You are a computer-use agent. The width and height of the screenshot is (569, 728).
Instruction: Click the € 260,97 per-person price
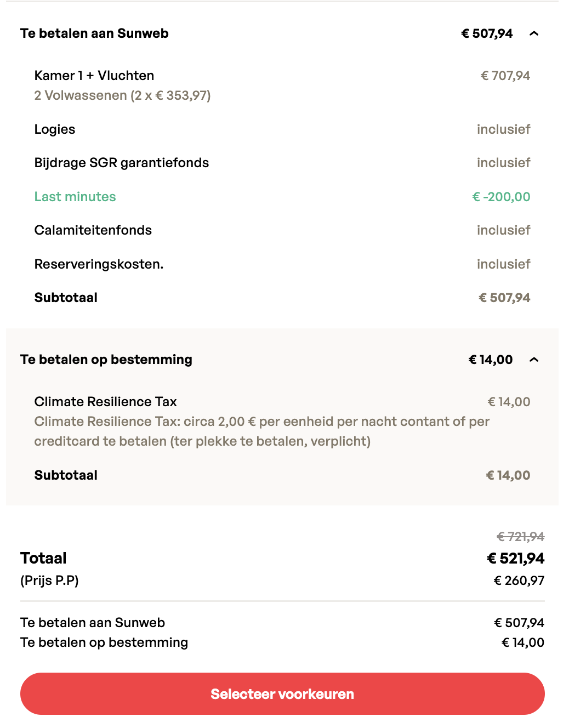(x=519, y=581)
